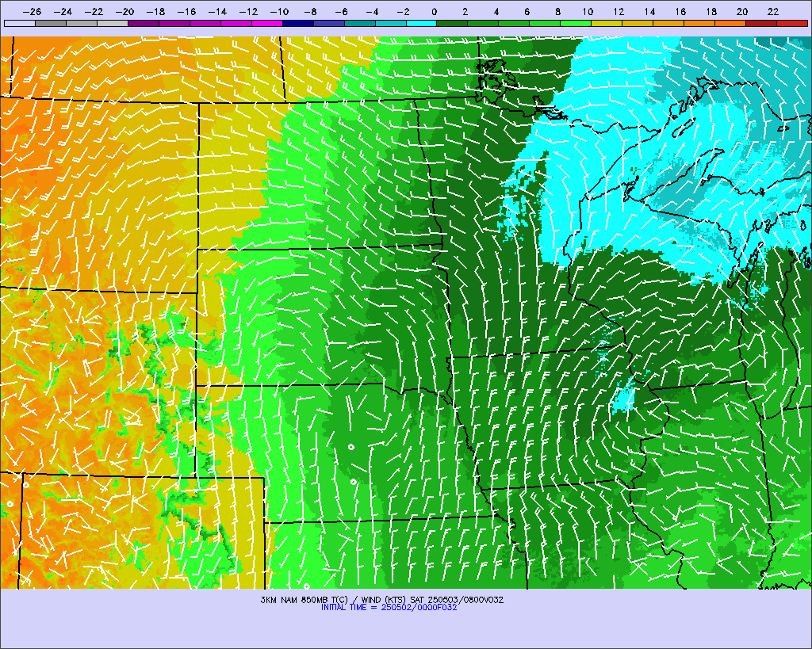The image size is (812, 649).
Task: Click the magenta swatch between -16 and -14
Action: (x=205, y=23)
